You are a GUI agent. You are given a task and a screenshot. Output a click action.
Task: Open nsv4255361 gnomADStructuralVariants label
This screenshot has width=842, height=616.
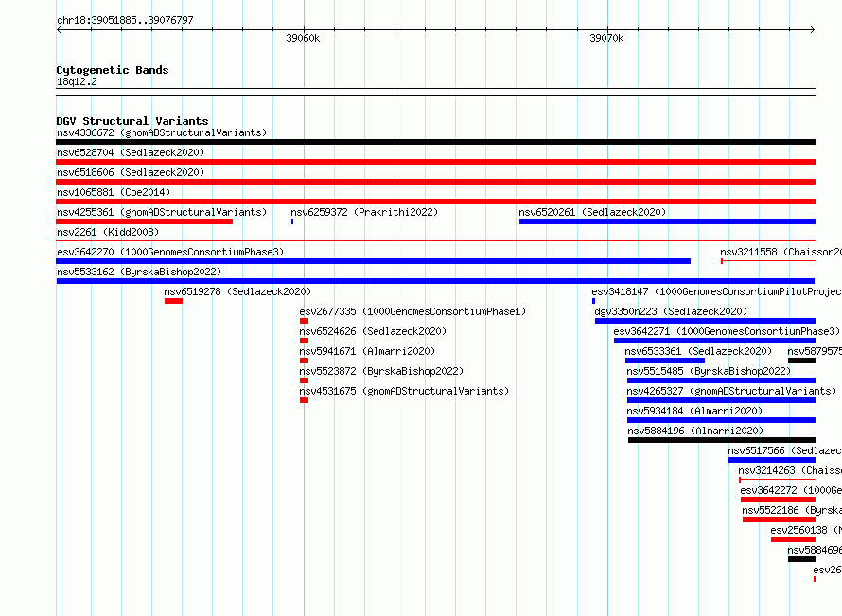point(162,212)
